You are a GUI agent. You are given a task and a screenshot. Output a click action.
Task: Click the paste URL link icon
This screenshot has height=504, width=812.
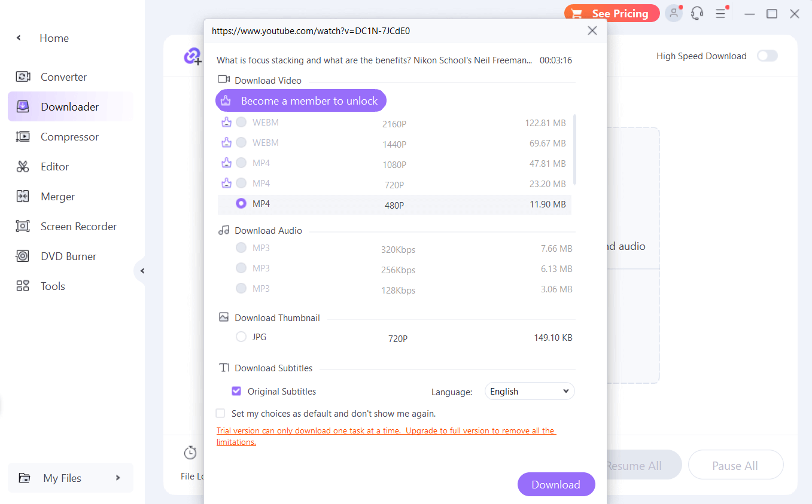point(193,57)
